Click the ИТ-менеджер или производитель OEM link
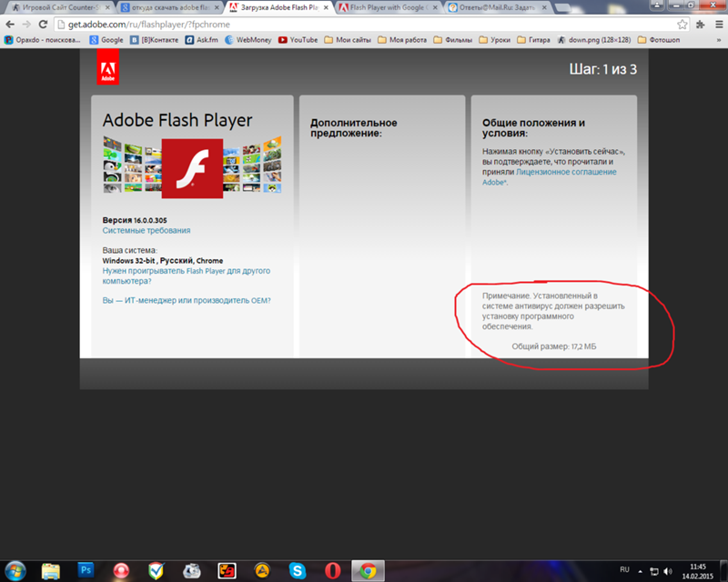This screenshot has width=728, height=582. tap(187, 301)
